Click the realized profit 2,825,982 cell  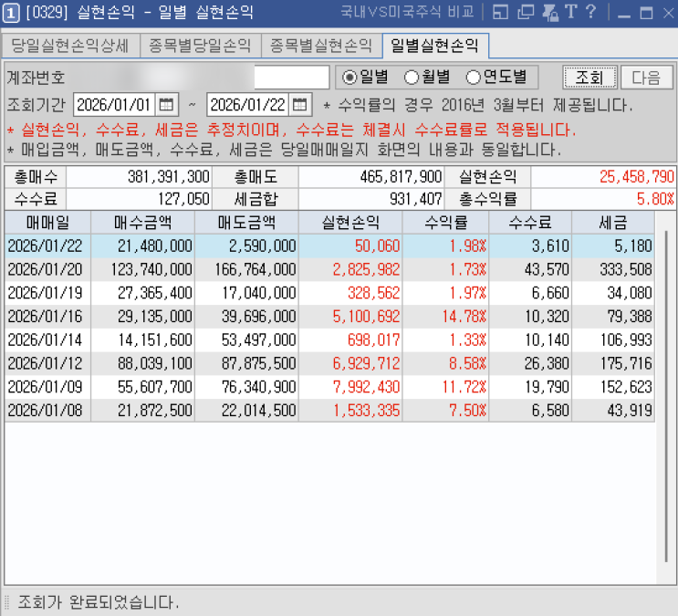[x=350, y=269]
